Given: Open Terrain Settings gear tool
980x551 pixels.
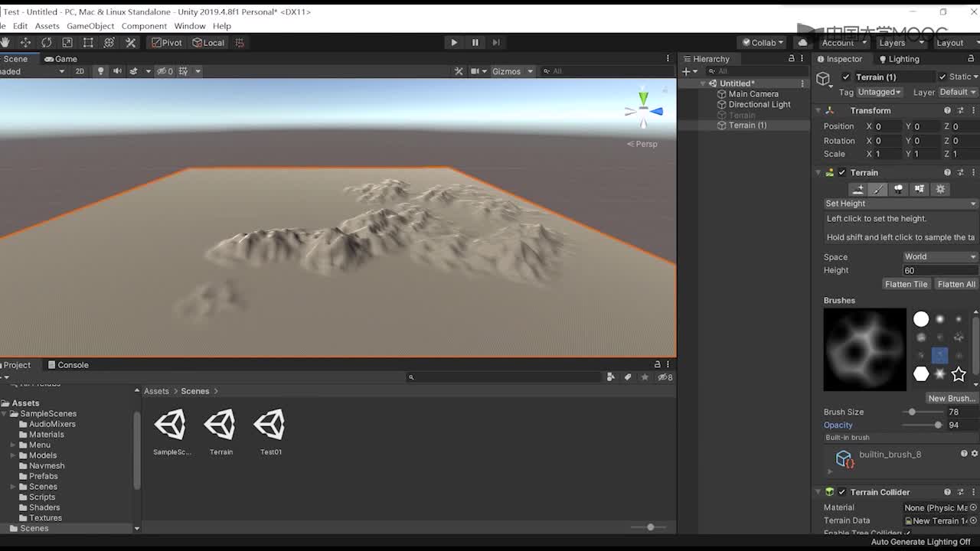Looking at the screenshot, I should [940, 189].
